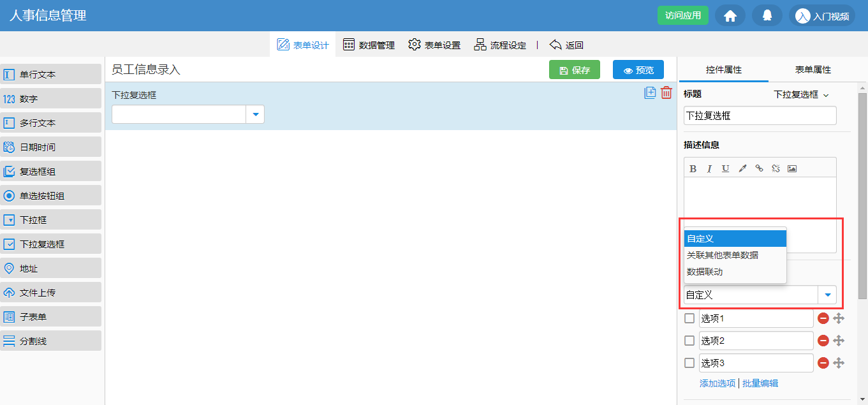Click the move handle for 选项1
This screenshot has width=868, height=405.
[x=839, y=318]
